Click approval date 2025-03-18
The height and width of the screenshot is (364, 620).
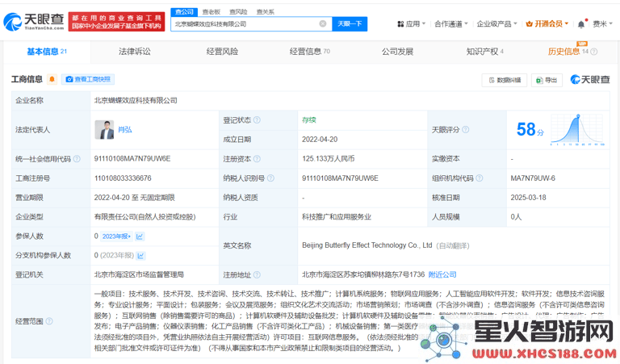pos(528,198)
